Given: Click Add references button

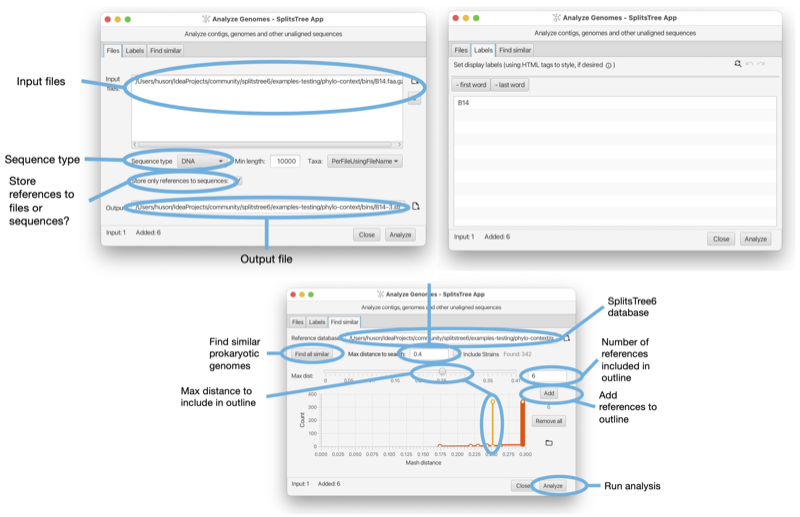Looking at the screenshot, I should (549, 393).
